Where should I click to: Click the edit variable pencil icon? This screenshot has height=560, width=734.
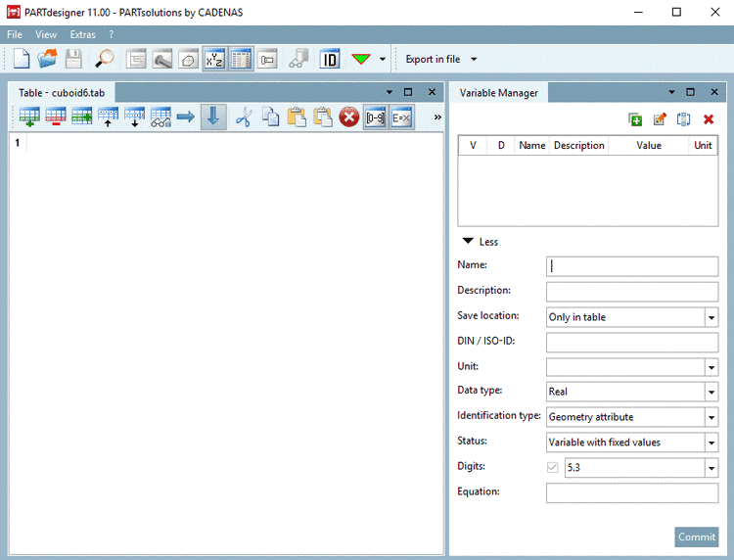[660, 119]
